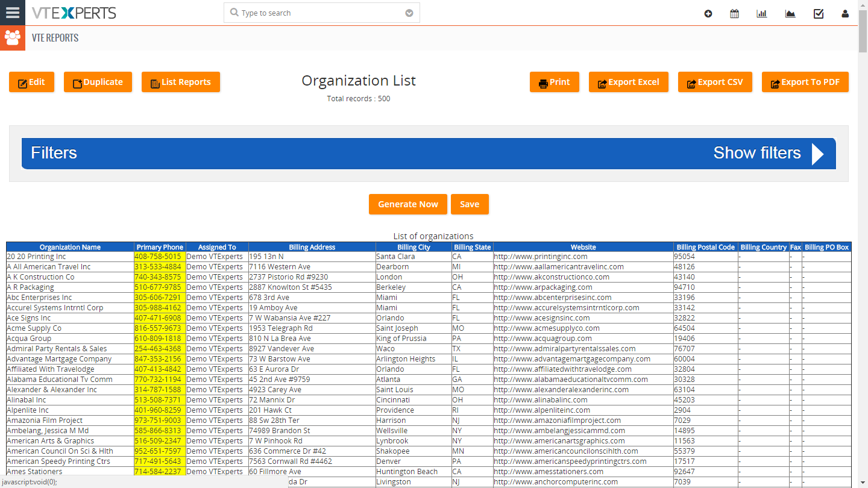The width and height of the screenshot is (868, 488).
Task: Click the Billing State column header
Action: point(472,247)
